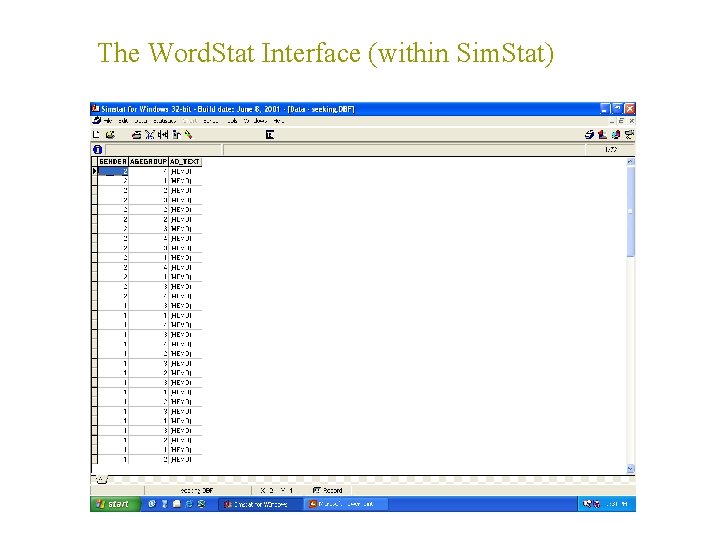Click the vertical scrollbar thumb
Screen dimensions: 720x540
(630, 212)
